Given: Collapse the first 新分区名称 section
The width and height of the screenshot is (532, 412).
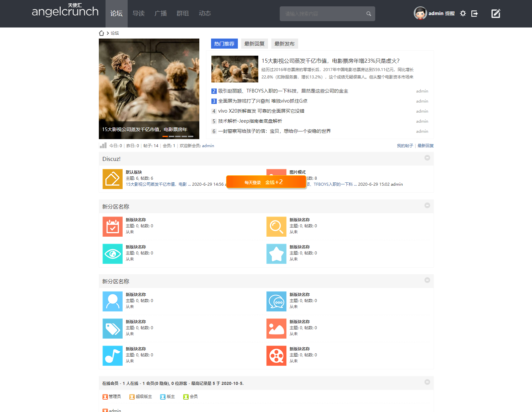Looking at the screenshot, I should click(x=427, y=205).
